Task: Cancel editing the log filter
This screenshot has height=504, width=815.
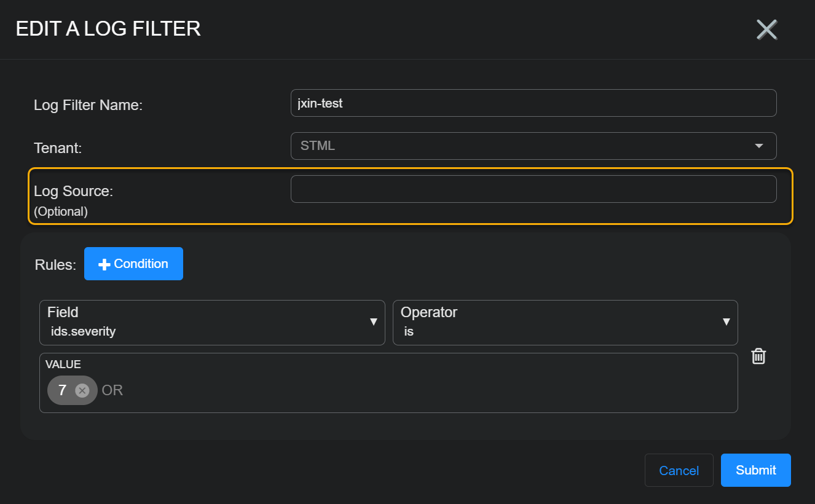Action: coord(679,470)
